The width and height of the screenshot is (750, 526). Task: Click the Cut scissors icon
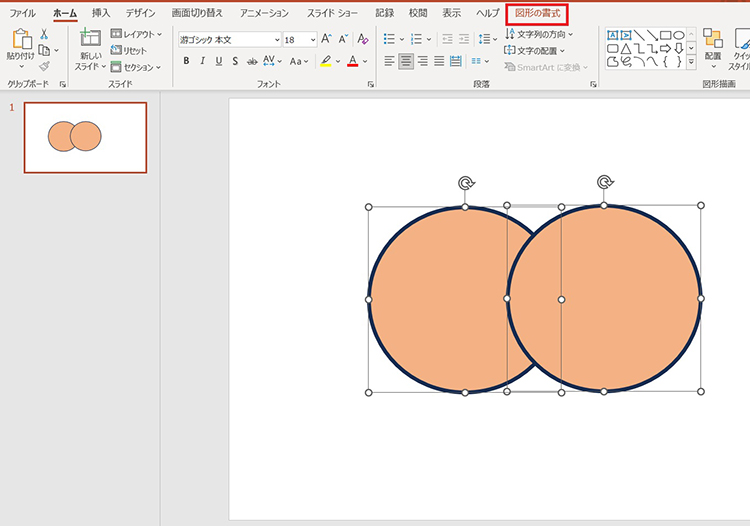(x=44, y=34)
